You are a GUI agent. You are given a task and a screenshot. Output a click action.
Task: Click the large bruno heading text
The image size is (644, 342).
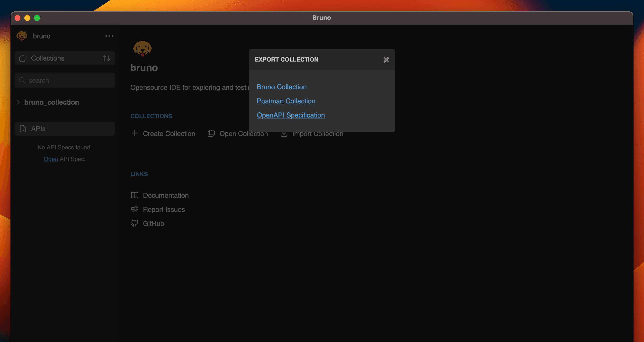coord(144,68)
